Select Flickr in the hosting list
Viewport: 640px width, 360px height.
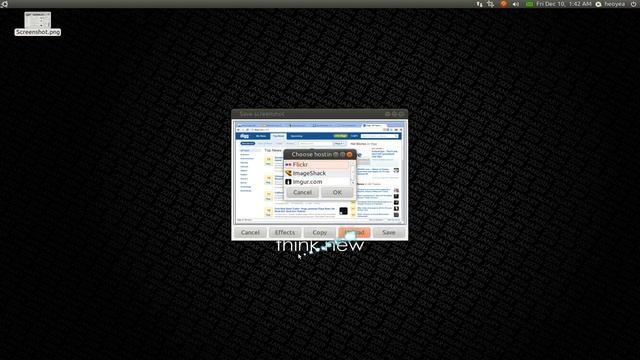(x=317, y=164)
